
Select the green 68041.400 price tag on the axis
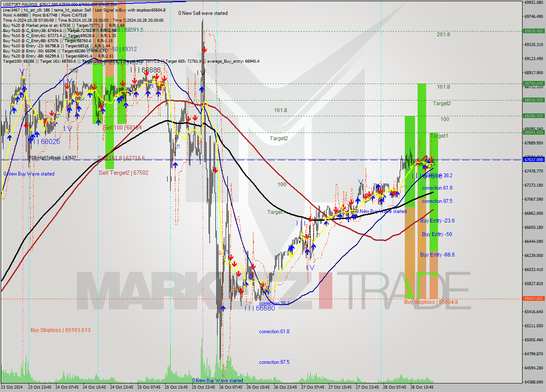click(x=533, y=133)
